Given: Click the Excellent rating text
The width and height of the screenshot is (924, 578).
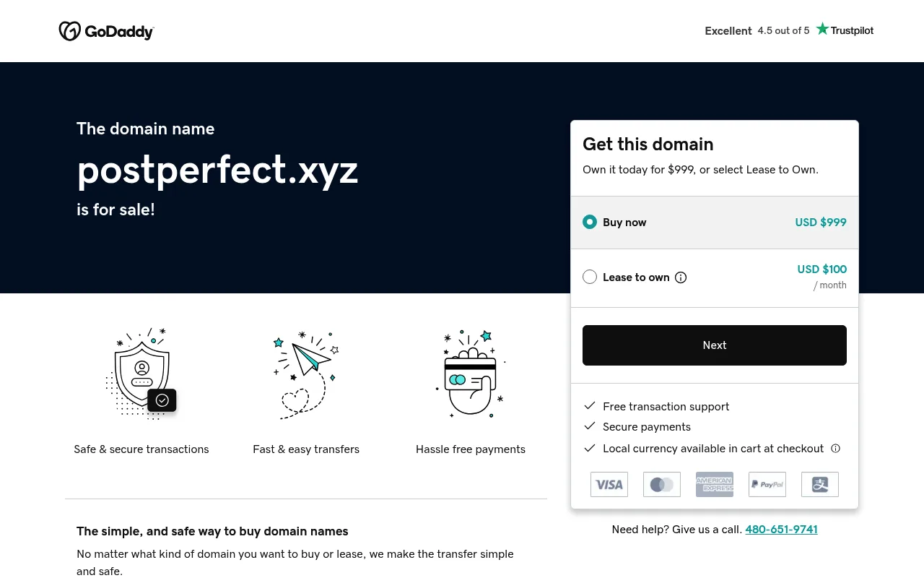Looking at the screenshot, I should pos(728,31).
